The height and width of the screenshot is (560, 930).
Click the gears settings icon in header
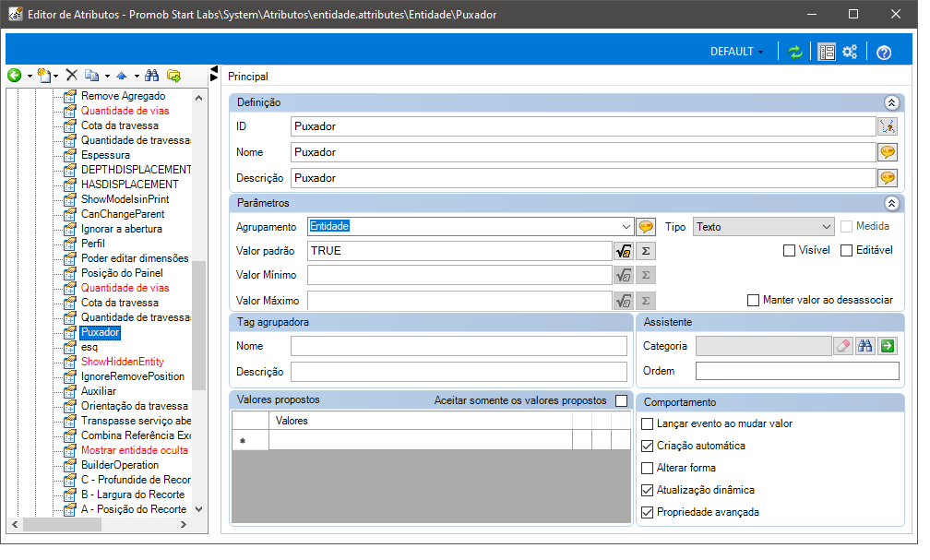pos(850,52)
